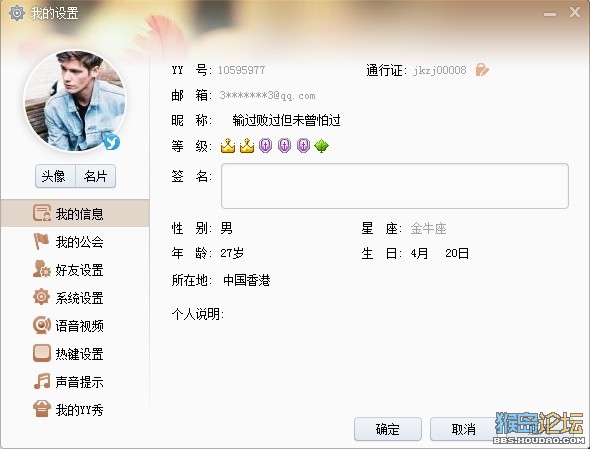Click the 输过败过但未曾怕过 nickname field
The image size is (590, 449).
286,120
